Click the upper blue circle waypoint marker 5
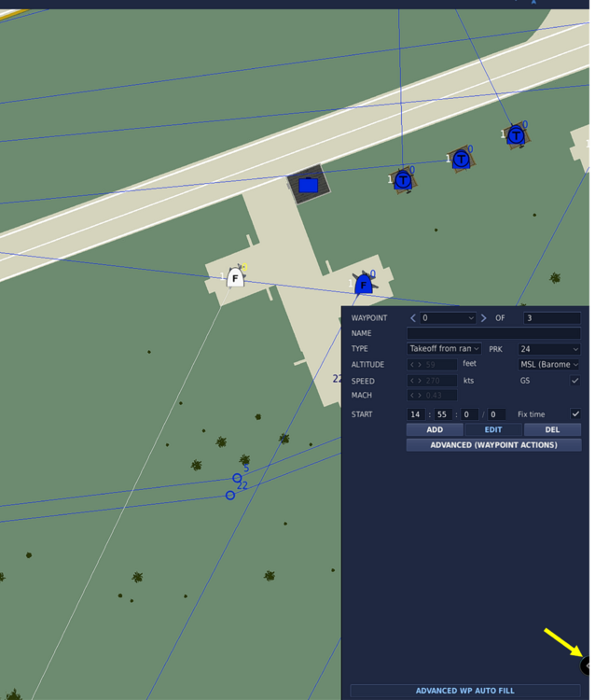Viewport: 595px width, 700px height. point(237,478)
